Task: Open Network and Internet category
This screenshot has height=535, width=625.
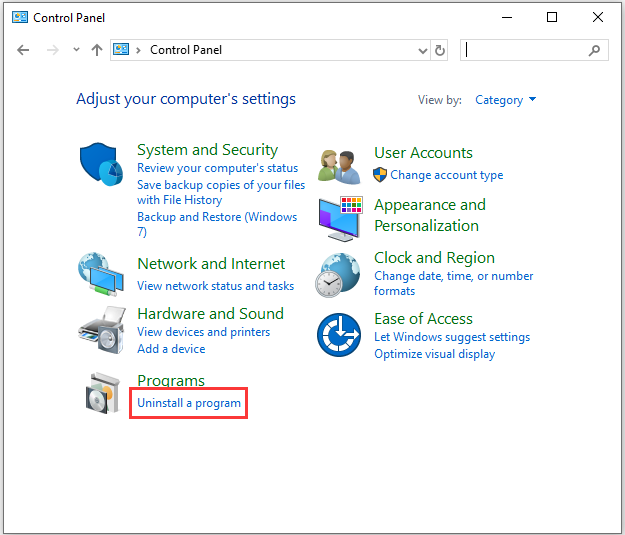Action: tap(211, 264)
